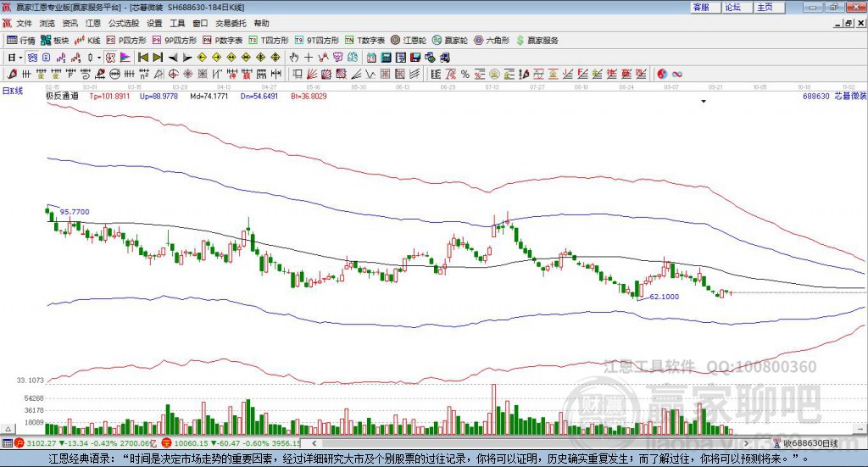
Task: Click the 62.1000 low price label
Action: [x=665, y=297]
